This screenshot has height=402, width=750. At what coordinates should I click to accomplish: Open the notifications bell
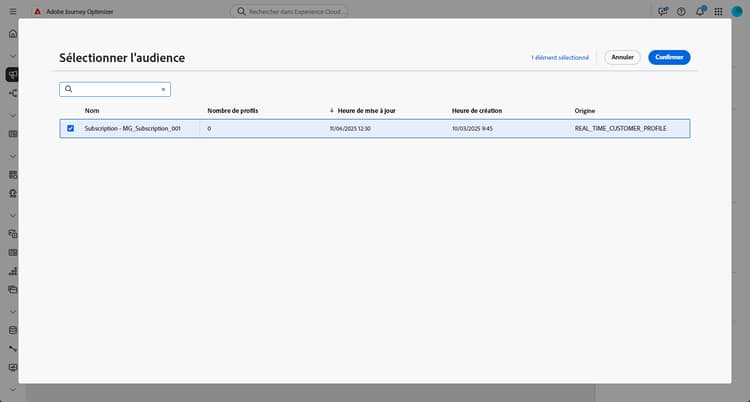700,11
